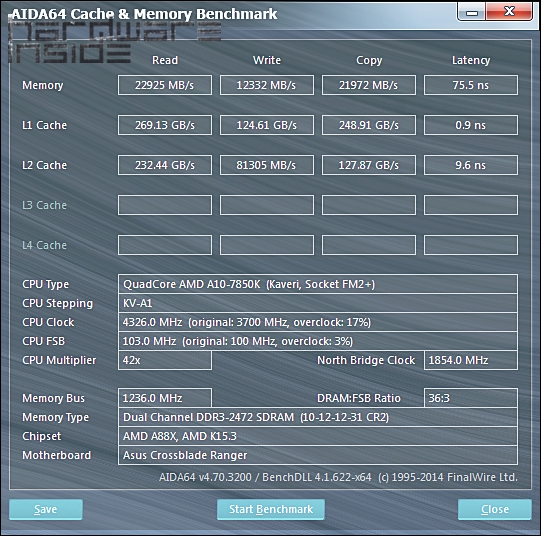
Task: Click the window title AIDA64 Cache & Memory Benchmark
Action: 144,14
